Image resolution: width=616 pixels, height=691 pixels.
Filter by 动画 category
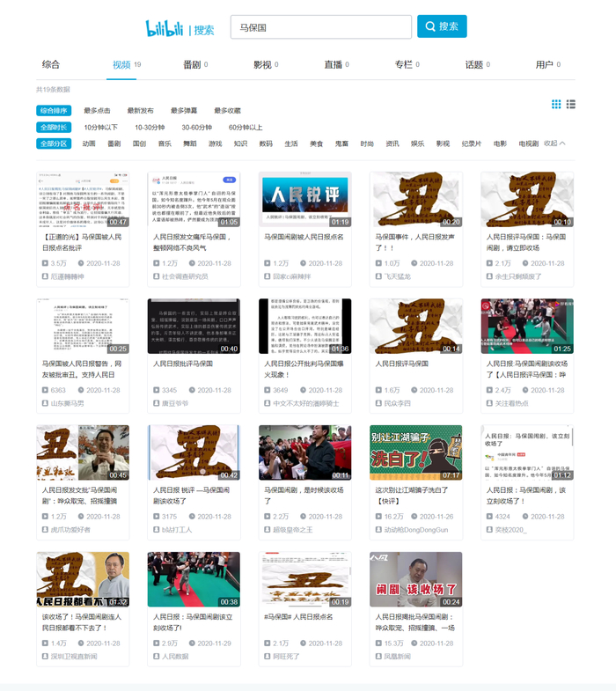[89, 143]
